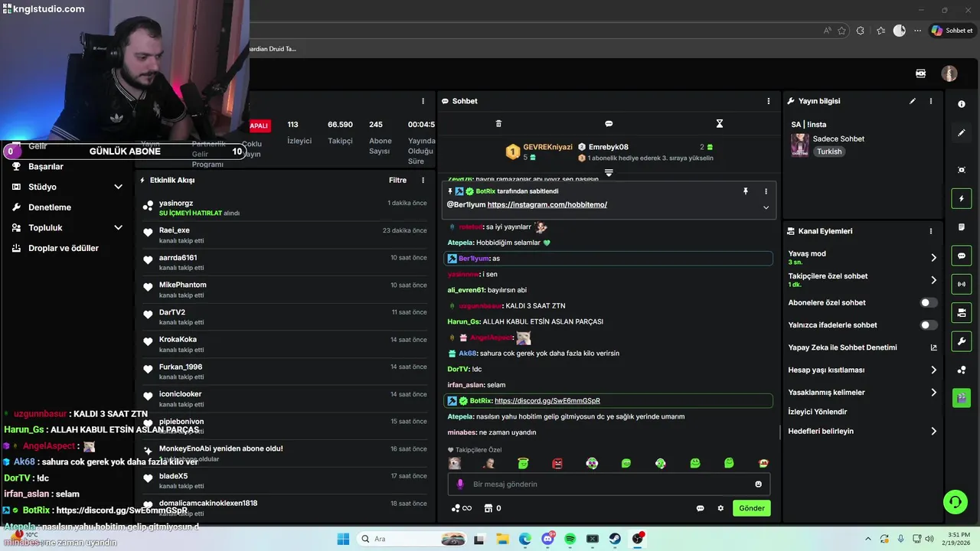Expand Yavaş mod settings

tap(933, 258)
